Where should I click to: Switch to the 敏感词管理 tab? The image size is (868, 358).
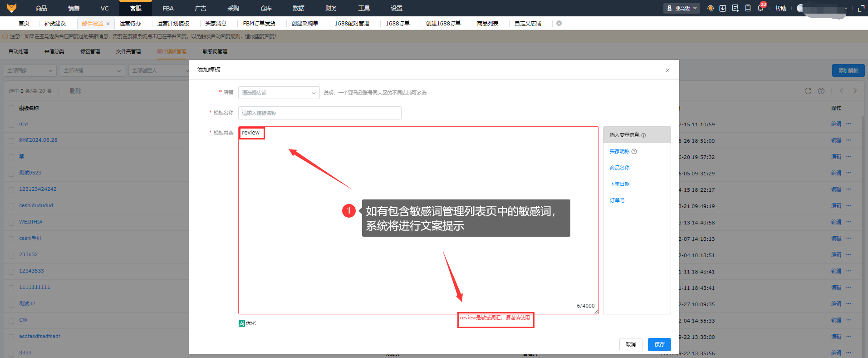(215, 51)
